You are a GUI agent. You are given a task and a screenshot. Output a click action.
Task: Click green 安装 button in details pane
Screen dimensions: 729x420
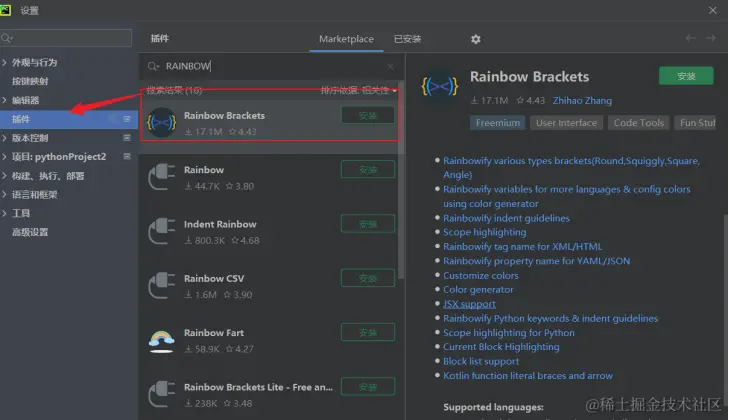[x=686, y=76]
